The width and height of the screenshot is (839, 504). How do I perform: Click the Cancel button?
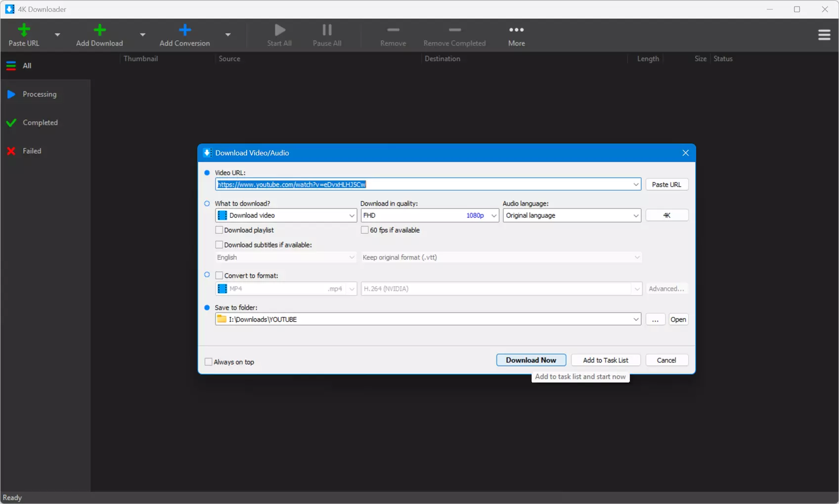coord(666,360)
